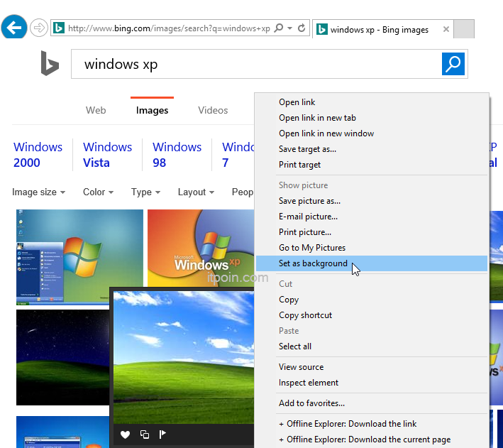Choose 'View source' in context menu

pyautogui.click(x=372, y=367)
